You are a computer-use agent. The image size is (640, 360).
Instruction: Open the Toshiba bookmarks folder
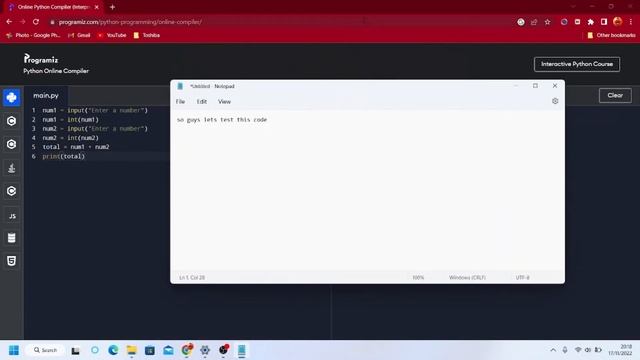point(147,35)
